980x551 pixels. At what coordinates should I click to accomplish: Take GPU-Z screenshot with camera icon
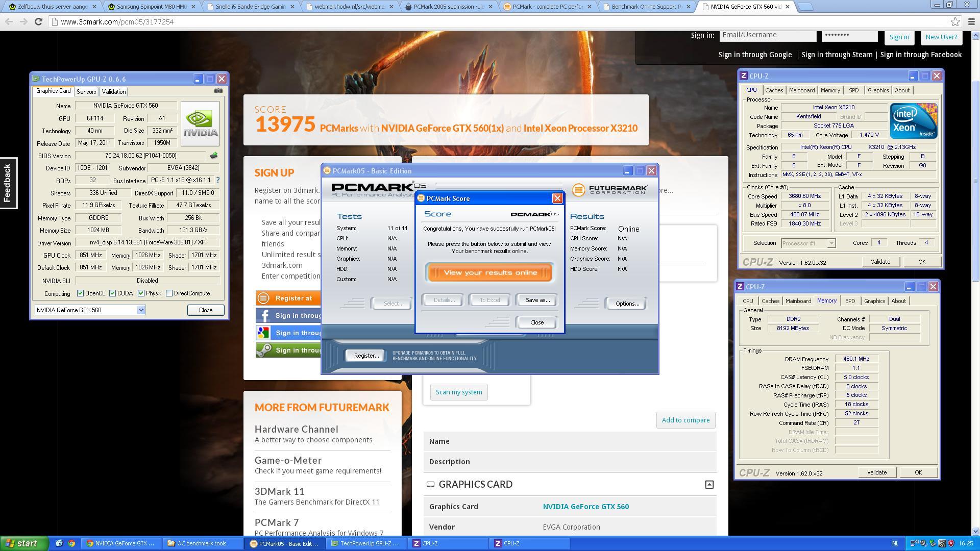(x=218, y=91)
